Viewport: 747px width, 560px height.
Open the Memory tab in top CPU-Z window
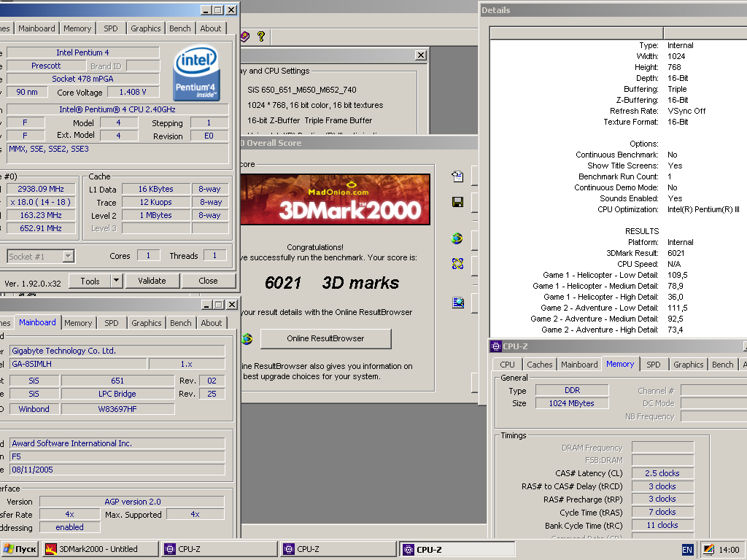[x=77, y=28]
